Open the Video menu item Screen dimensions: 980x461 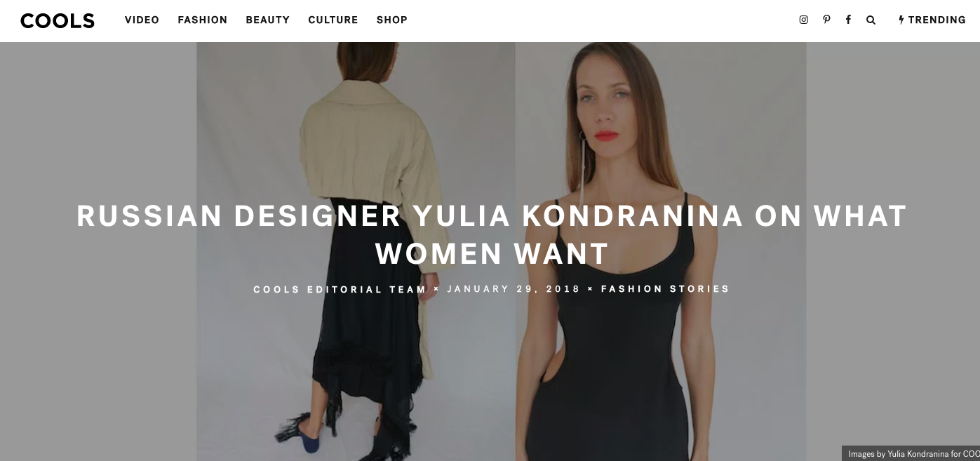(142, 20)
